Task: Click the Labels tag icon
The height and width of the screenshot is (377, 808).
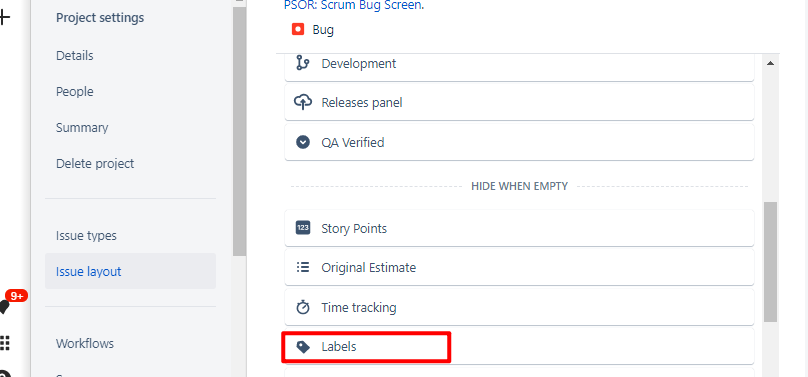Action: pos(304,347)
